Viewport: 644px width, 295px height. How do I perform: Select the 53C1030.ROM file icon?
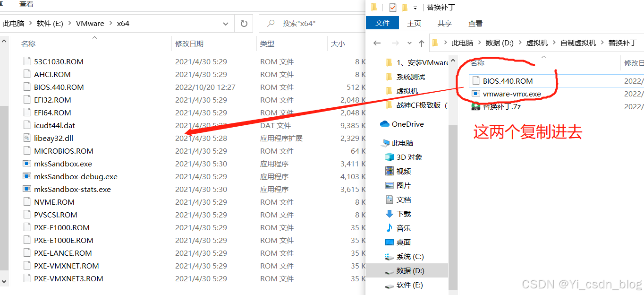point(26,61)
